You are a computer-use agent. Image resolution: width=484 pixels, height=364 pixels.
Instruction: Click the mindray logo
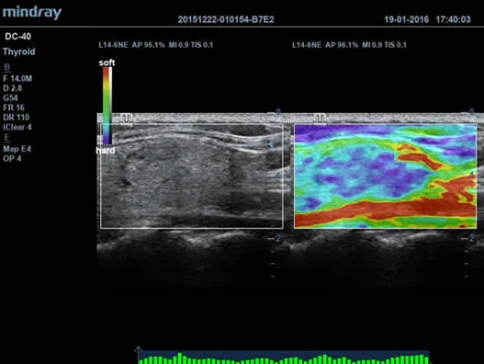32,13
